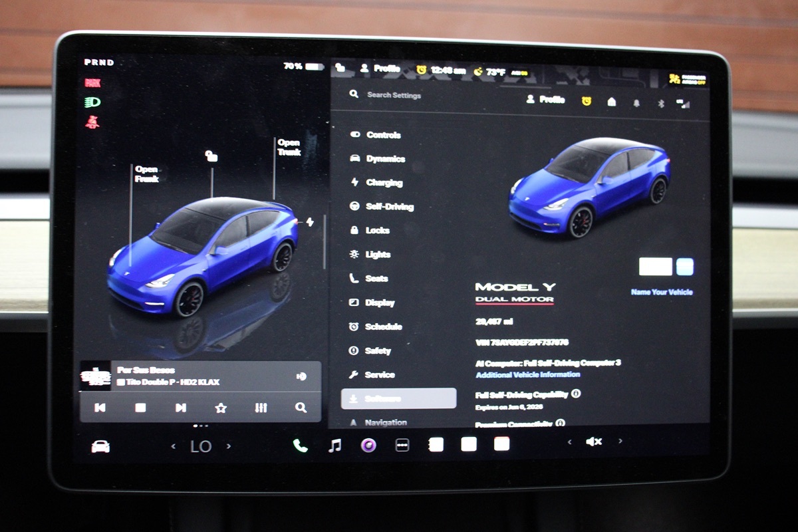Tap the red seatbelt warning icon
Screen dimensions: 798x532
[92, 122]
